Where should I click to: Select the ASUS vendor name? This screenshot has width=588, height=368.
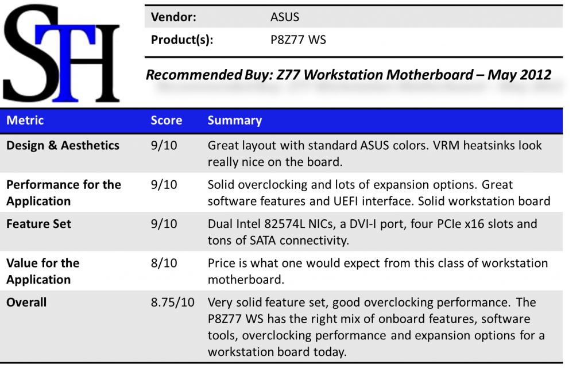click(285, 17)
